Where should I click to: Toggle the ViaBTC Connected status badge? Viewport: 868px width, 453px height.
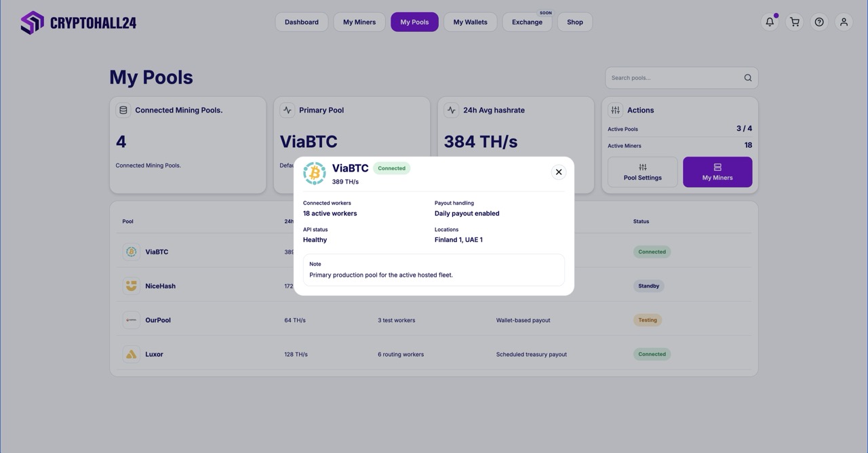651,252
